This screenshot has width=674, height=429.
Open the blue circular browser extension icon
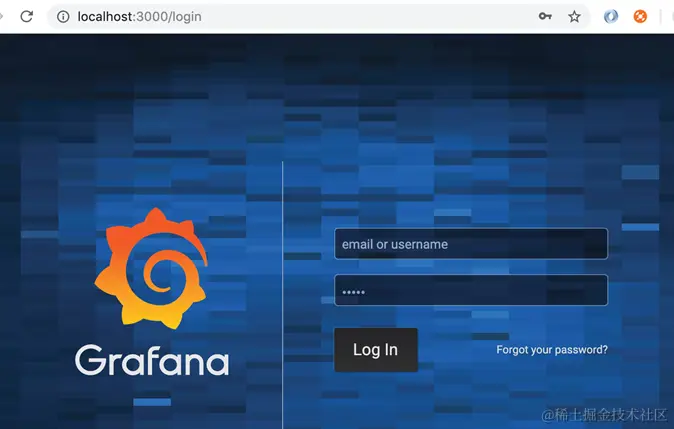tap(611, 16)
